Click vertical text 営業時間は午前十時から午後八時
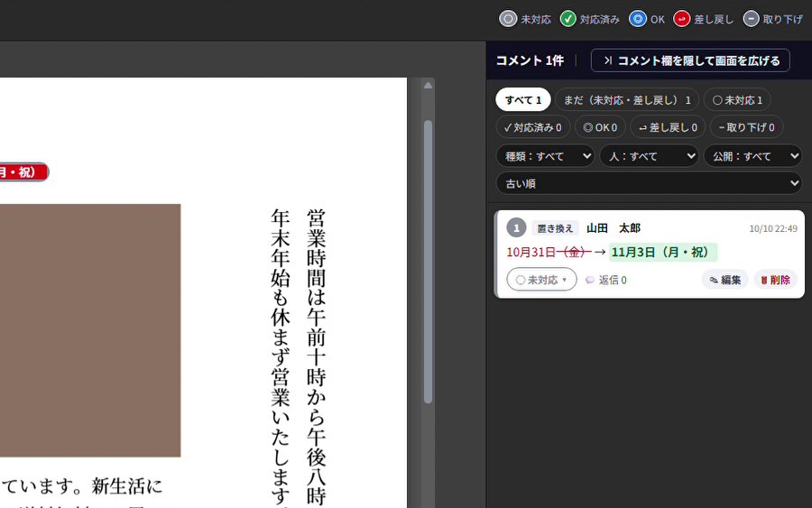The width and height of the screenshot is (812, 508). coord(316,357)
